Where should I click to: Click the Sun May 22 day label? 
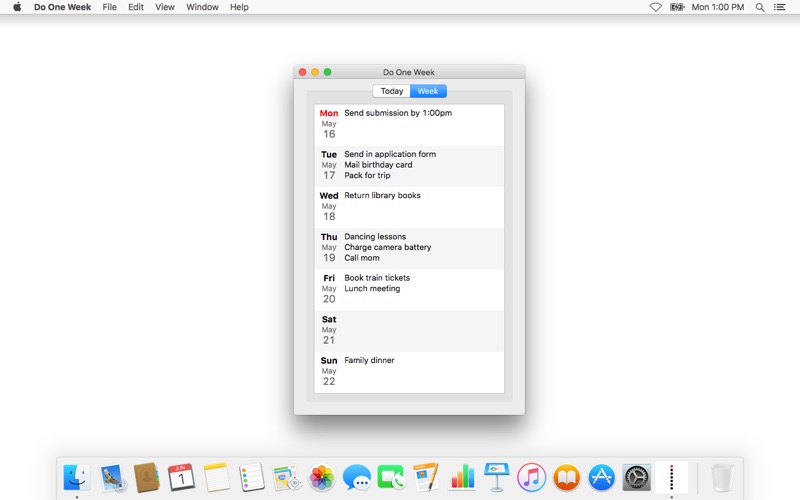click(x=329, y=371)
